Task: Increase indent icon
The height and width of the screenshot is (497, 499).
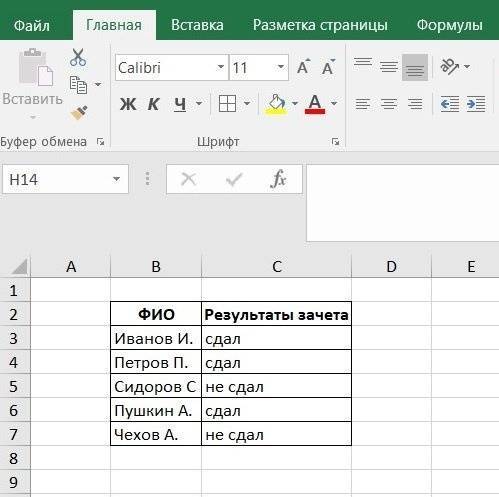Action: (476, 104)
